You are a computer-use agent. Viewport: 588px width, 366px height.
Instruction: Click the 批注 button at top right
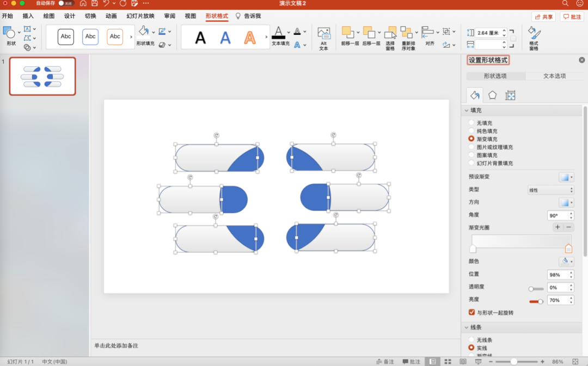point(572,17)
